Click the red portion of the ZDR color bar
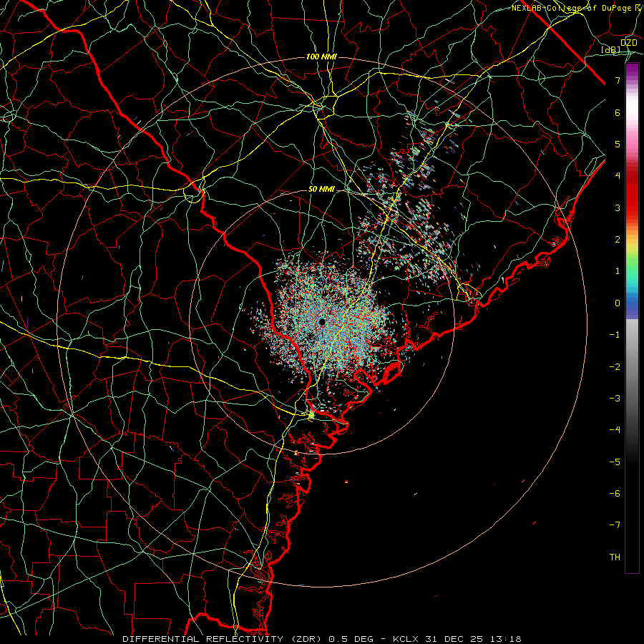Screen dimensions: 644x644 click(x=632, y=191)
